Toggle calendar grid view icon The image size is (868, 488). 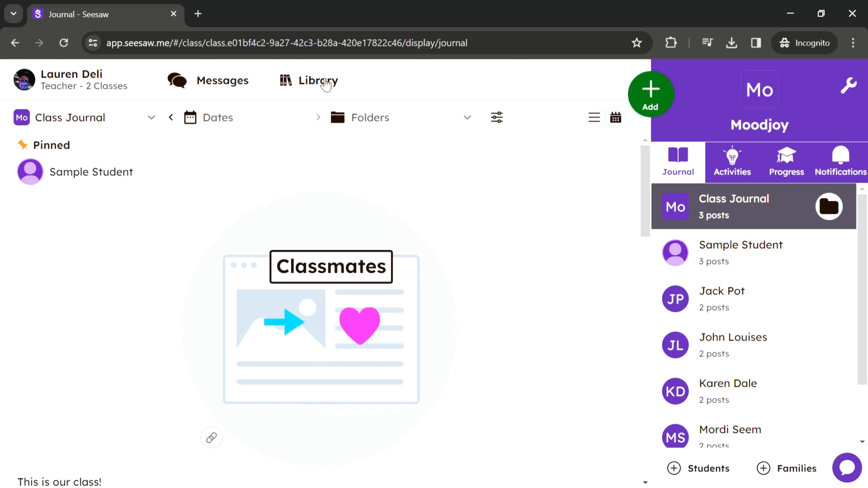(616, 117)
